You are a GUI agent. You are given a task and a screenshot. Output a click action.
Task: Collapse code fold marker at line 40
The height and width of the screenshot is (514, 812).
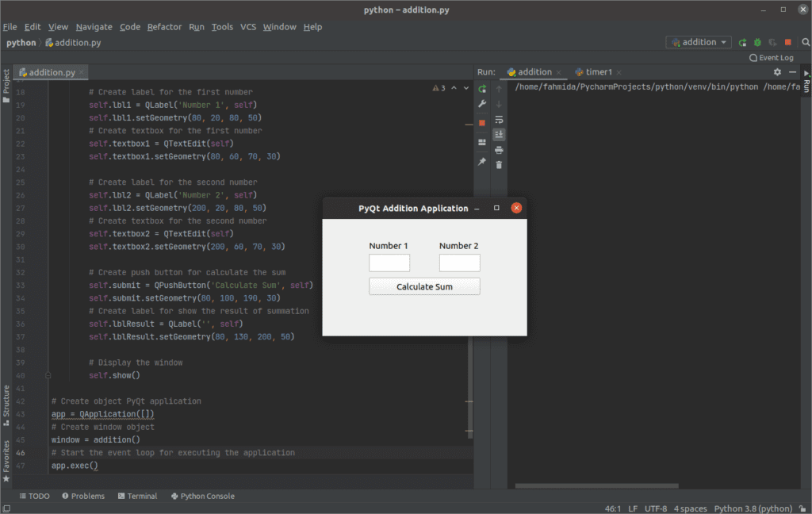tap(48, 375)
